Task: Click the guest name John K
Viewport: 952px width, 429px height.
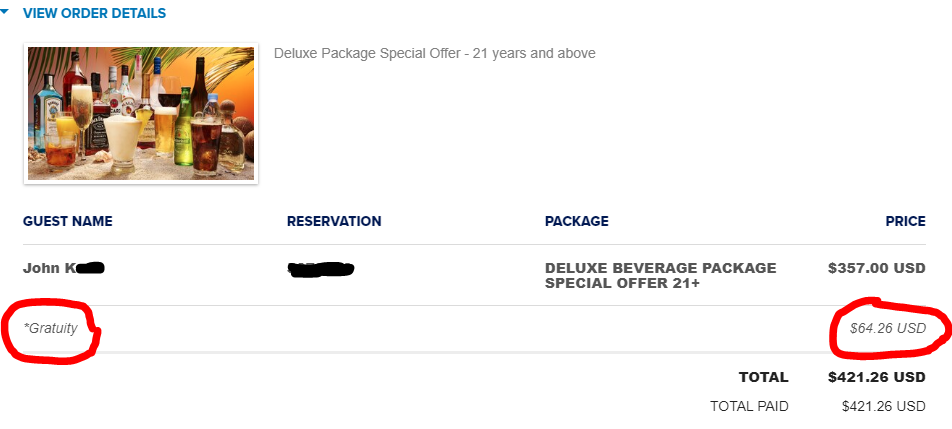Action: (64, 268)
